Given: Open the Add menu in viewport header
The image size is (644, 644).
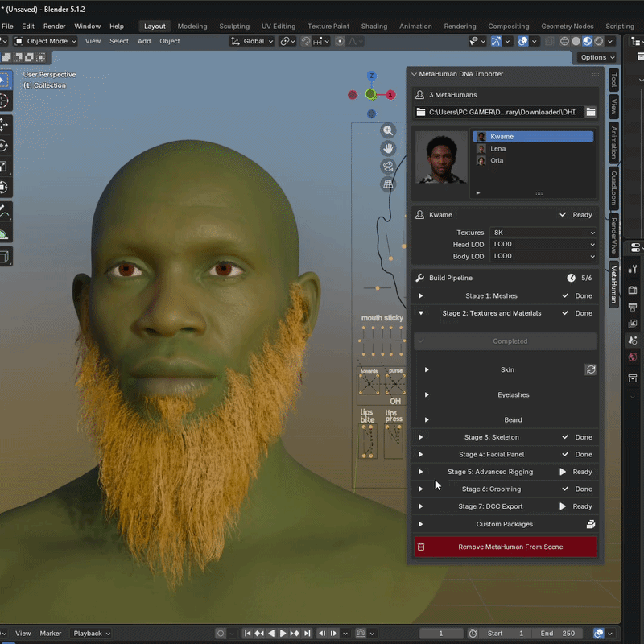Looking at the screenshot, I should [144, 41].
